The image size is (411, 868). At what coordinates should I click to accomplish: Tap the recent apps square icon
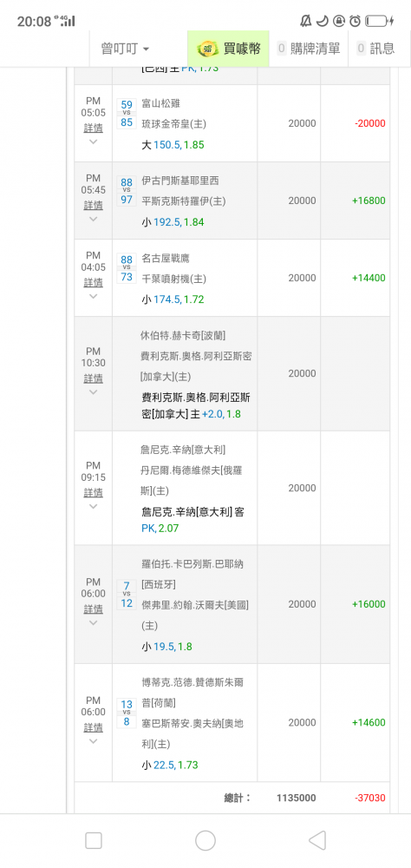(x=94, y=840)
